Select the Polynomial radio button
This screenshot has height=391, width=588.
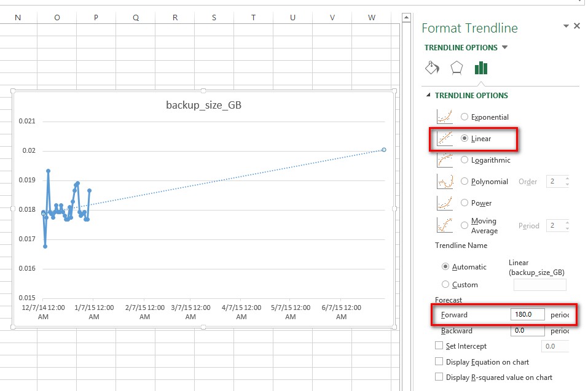(465, 181)
